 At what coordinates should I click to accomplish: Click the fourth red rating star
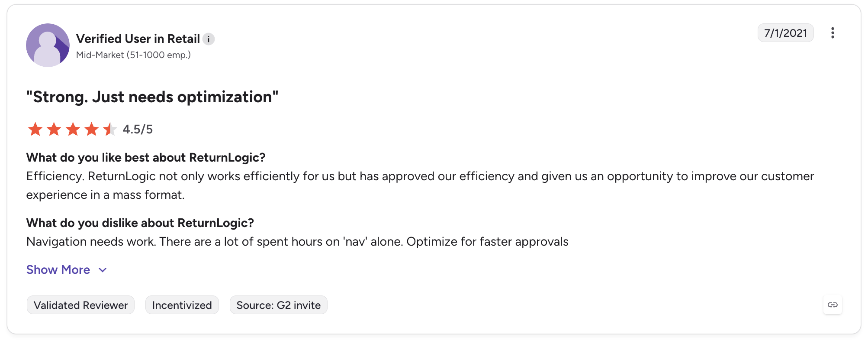pyautogui.click(x=91, y=129)
